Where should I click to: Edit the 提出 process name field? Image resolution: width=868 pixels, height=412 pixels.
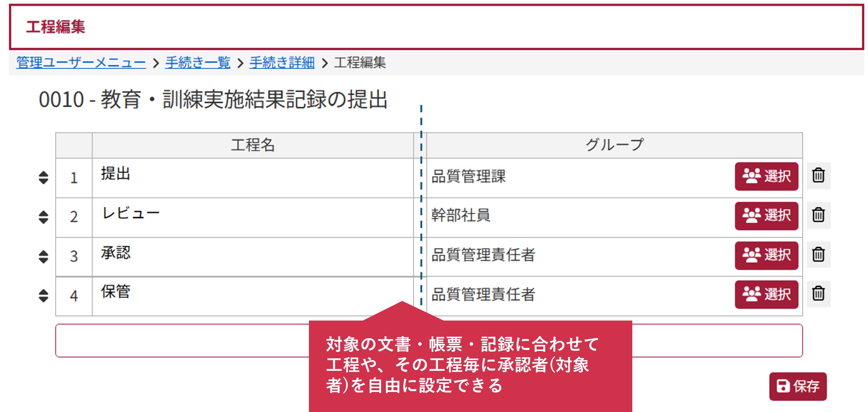point(253,178)
